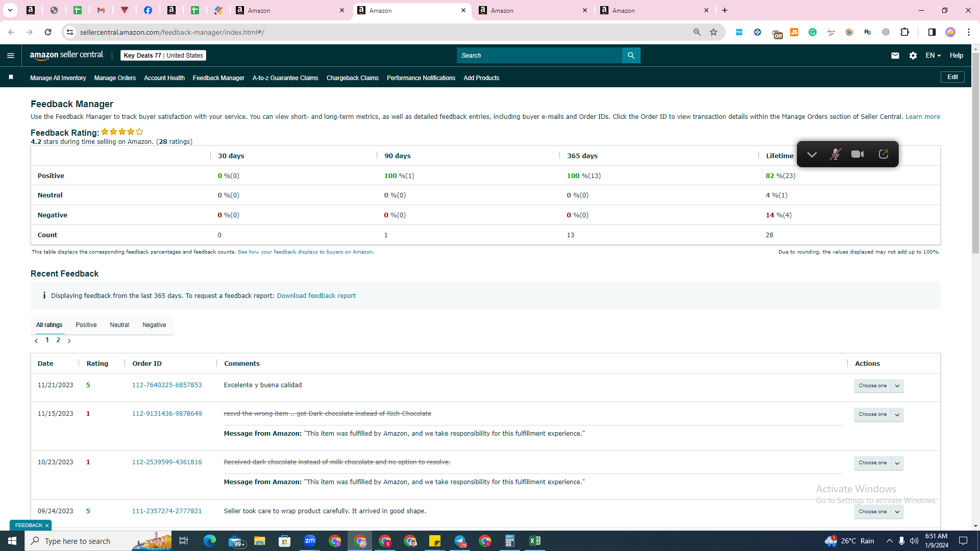Switch to the Positive feedback tab
980x551 pixels.
[x=86, y=325]
